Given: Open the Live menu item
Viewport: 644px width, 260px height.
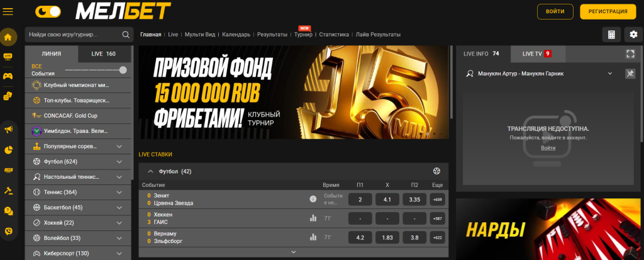Looking at the screenshot, I should coord(173,35).
